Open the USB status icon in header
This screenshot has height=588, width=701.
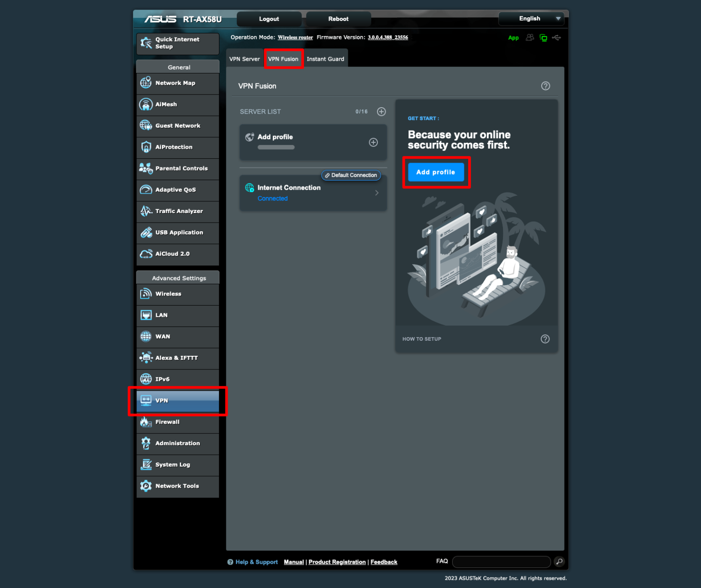pos(556,38)
